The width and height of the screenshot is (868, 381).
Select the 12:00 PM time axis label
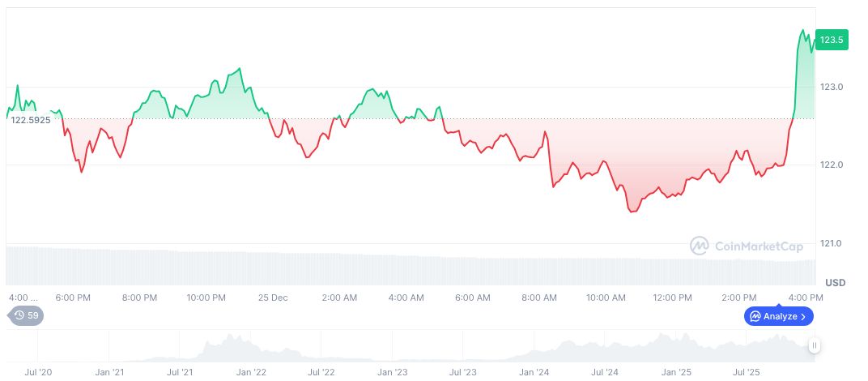pyautogui.click(x=672, y=298)
